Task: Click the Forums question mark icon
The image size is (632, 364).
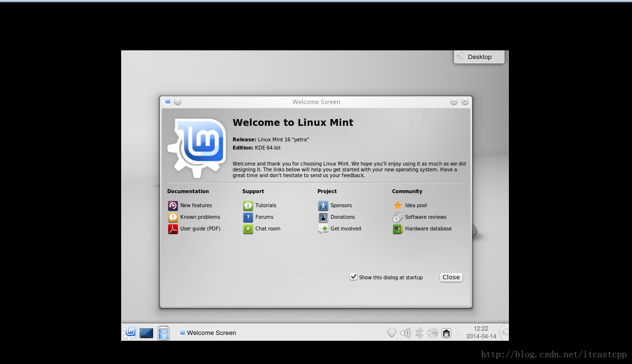Action: [248, 217]
